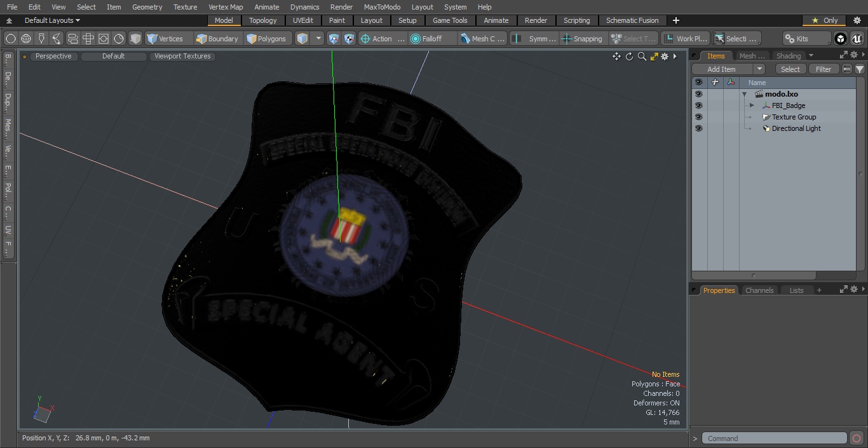Open the File menu

(x=12, y=7)
